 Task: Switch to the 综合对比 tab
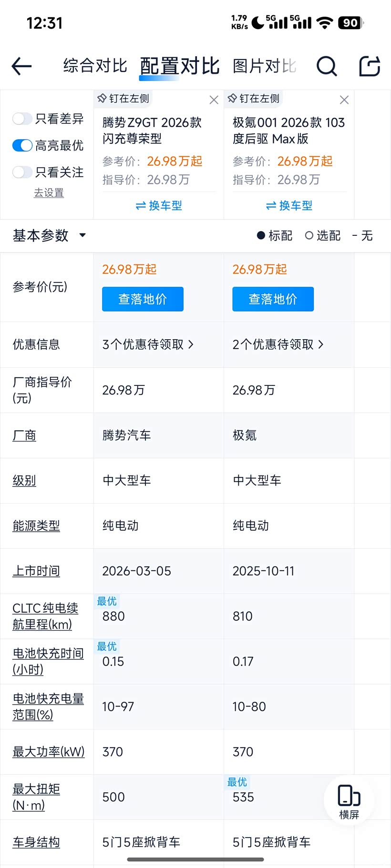tap(95, 66)
